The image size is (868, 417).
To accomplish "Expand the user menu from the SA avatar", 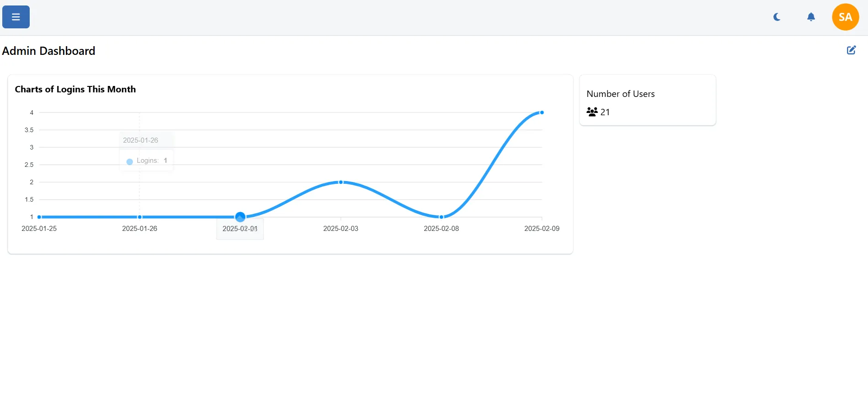I will (845, 16).
